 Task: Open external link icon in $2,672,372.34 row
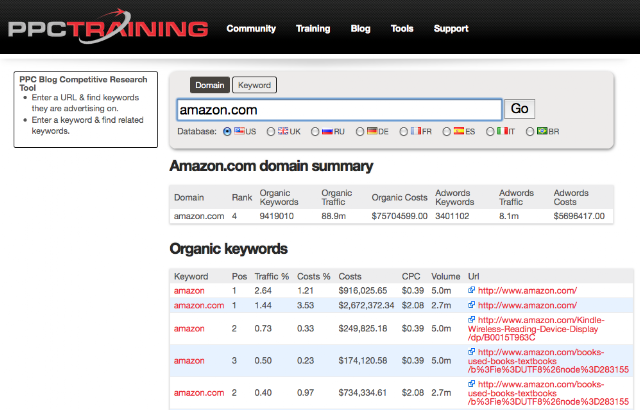[471, 305]
